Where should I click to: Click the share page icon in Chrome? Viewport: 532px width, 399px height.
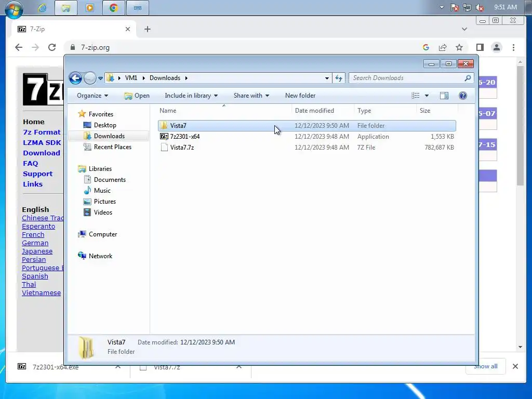tap(443, 47)
